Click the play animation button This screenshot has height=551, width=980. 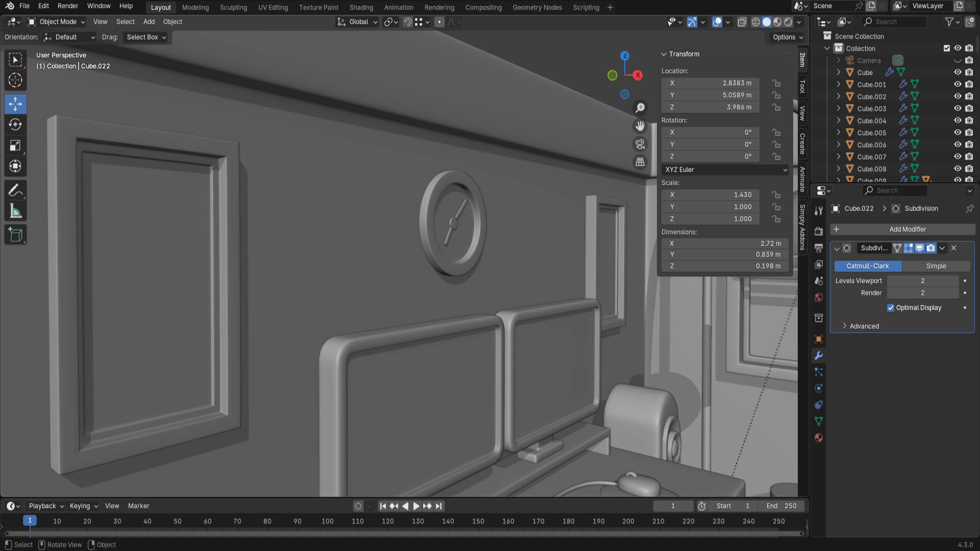(416, 506)
